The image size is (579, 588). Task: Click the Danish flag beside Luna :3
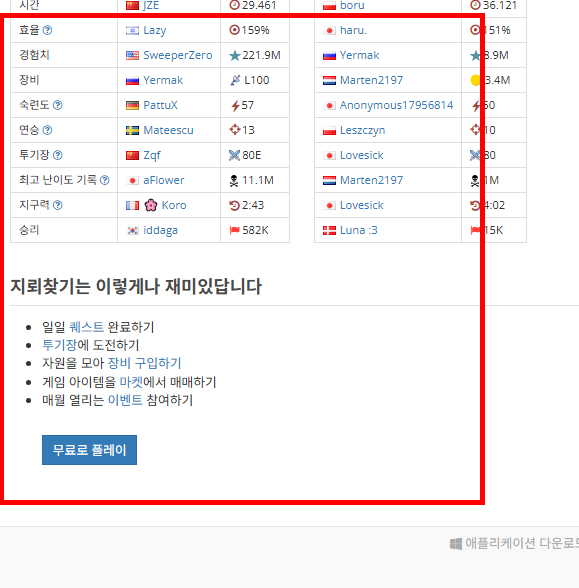[x=329, y=230]
